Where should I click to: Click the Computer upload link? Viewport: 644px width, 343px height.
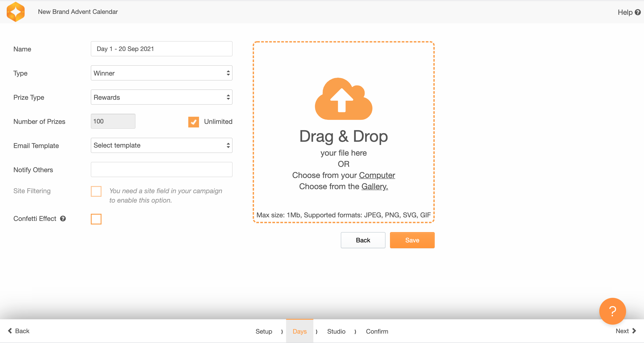click(x=377, y=175)
